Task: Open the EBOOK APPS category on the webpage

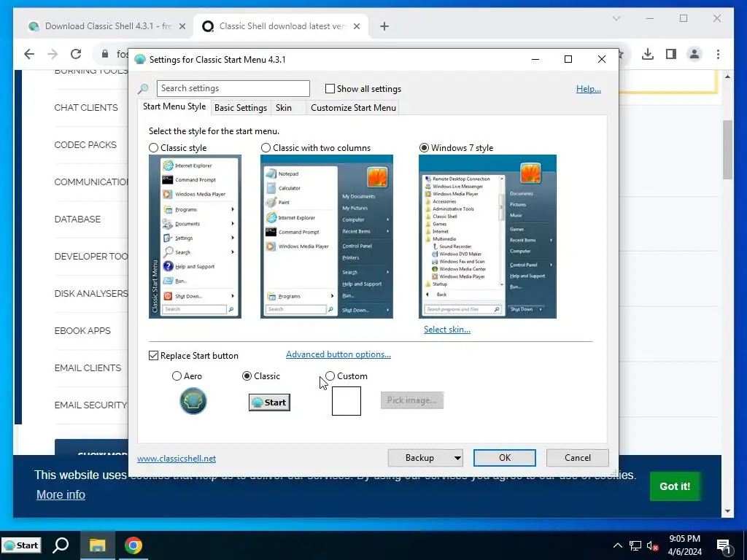Action: point(82,330)
